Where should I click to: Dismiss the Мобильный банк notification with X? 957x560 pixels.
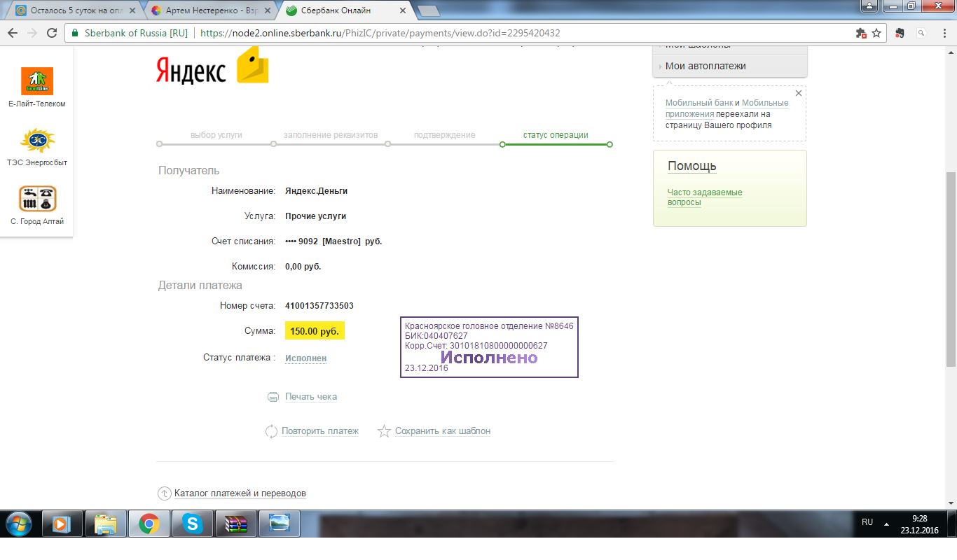798,92
